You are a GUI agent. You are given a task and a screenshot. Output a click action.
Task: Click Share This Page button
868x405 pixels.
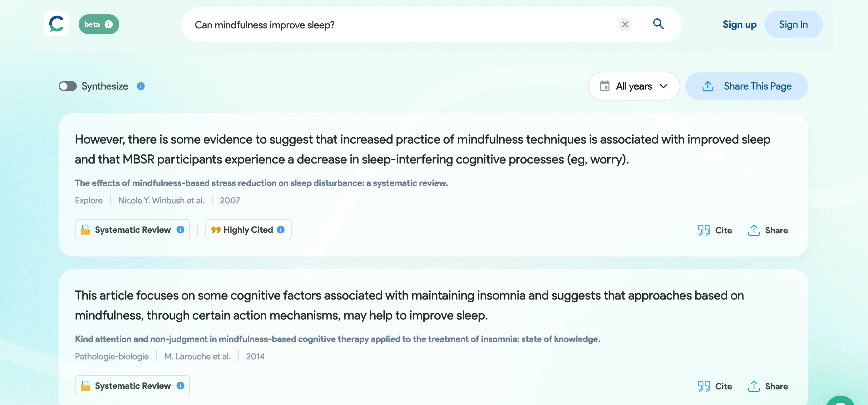(746, 86)
